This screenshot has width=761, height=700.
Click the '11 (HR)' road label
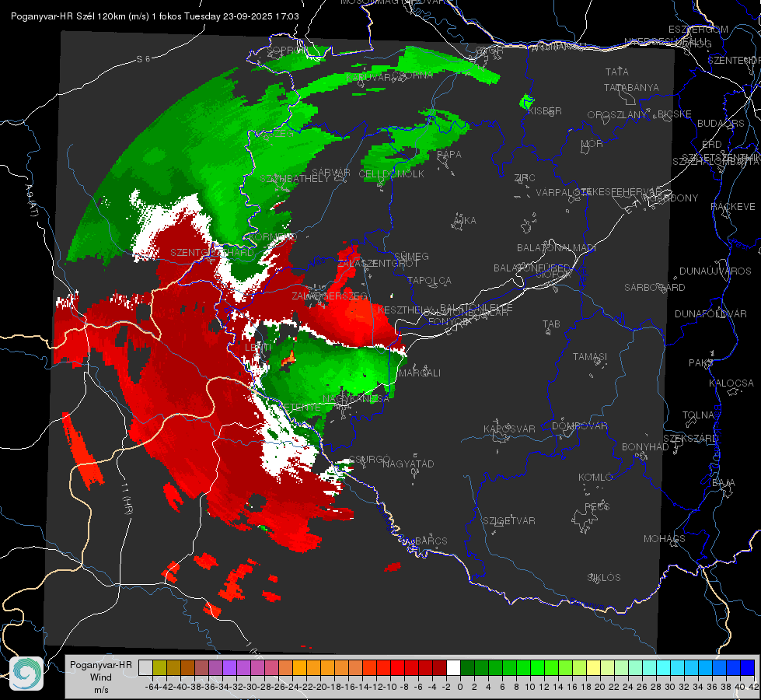pos(126,499)
